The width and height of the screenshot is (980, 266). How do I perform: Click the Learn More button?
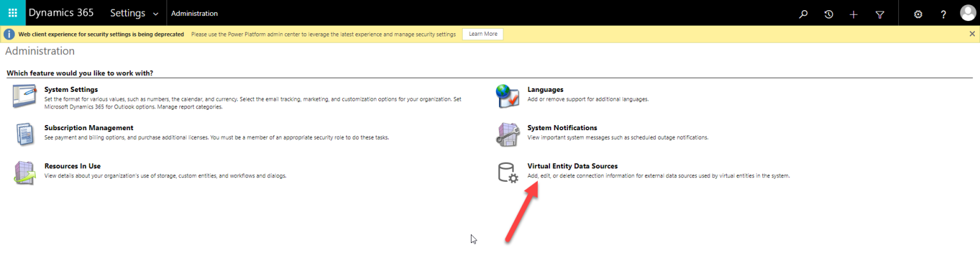click(x=483, y=34)
